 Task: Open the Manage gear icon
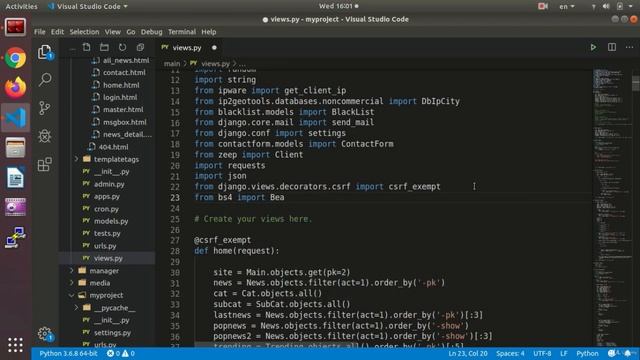(45, 334)
